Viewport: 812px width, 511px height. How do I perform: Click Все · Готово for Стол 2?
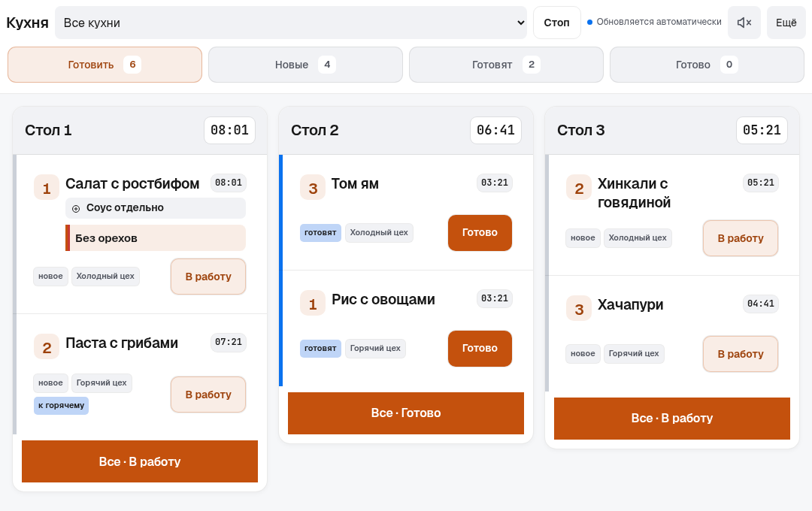[406, 413]
